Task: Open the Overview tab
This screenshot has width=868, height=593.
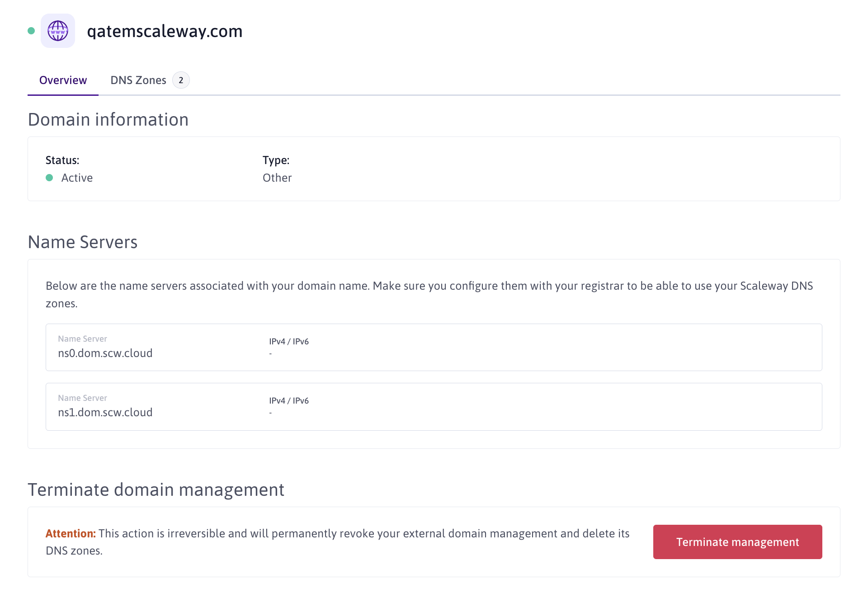Action: (63, 80)
